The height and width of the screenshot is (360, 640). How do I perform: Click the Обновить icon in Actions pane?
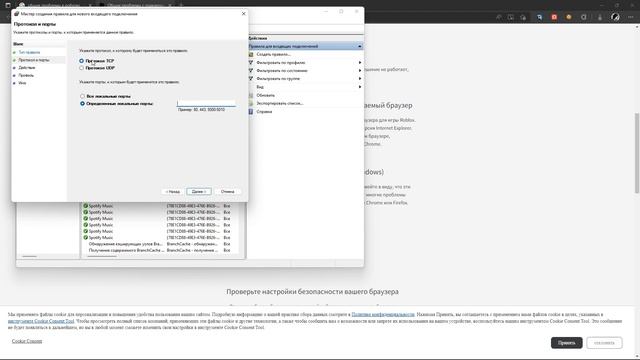(x=251, y=95)
